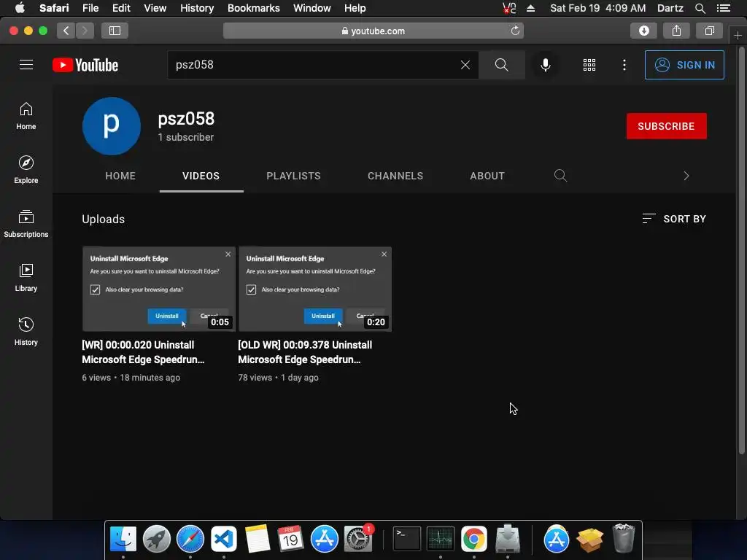Click "6 views • 18 minutes ago" text
The image size is (747, 560).
coord(131,378)
